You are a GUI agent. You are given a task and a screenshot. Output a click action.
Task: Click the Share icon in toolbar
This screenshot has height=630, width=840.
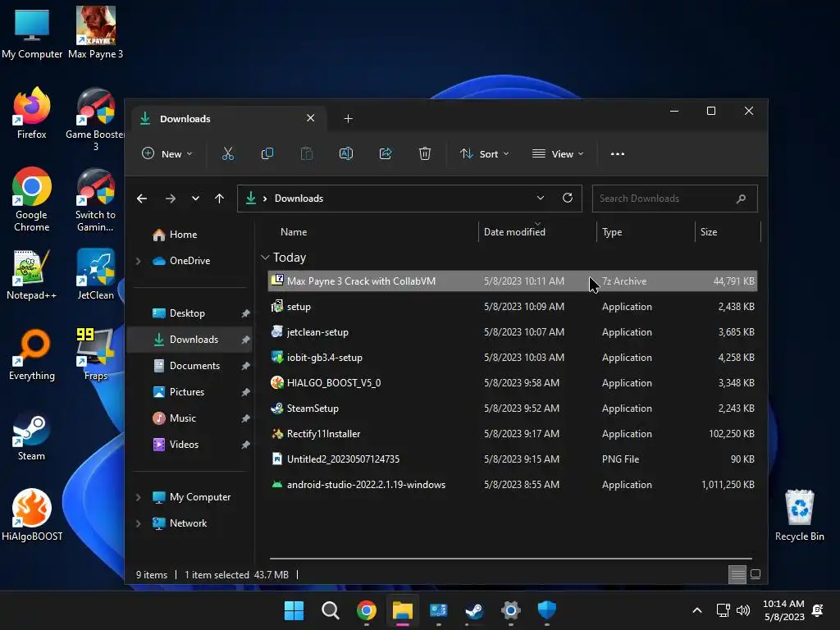click(x=386, y=153)
